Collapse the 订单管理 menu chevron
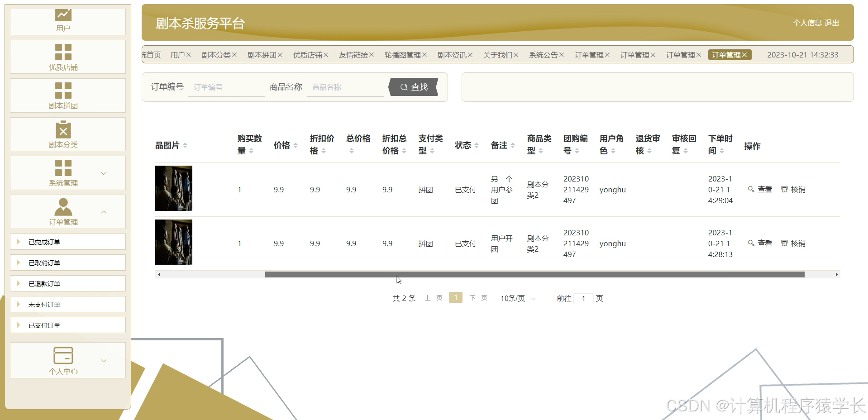This screenshot has width=868, height=420. (x=104, y=212)
